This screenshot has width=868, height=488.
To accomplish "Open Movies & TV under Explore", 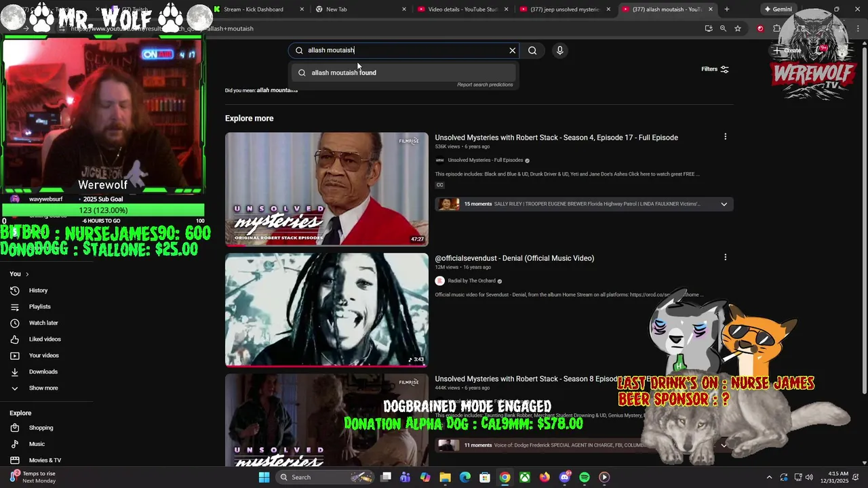I will (x=45, y=460).
